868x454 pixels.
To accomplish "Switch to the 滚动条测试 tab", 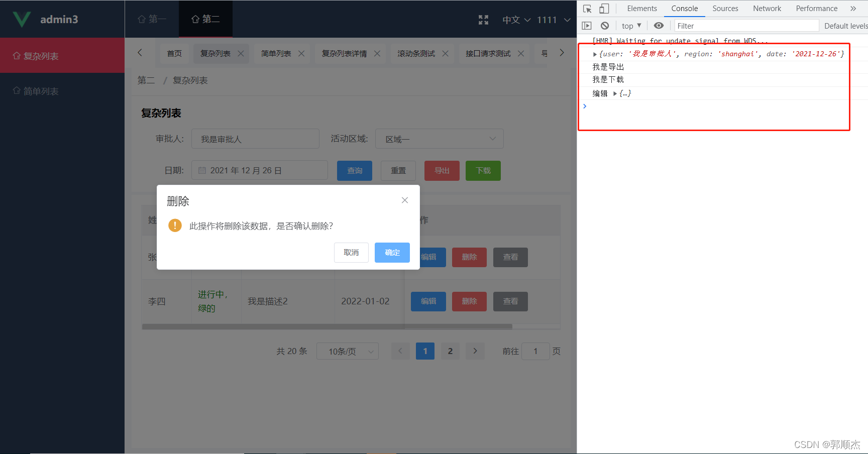I will [x=416, y=53].
